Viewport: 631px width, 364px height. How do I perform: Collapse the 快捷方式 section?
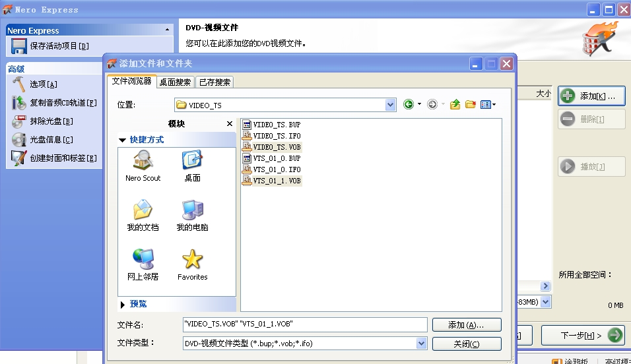pyautogui.click(x=123, y=140)
